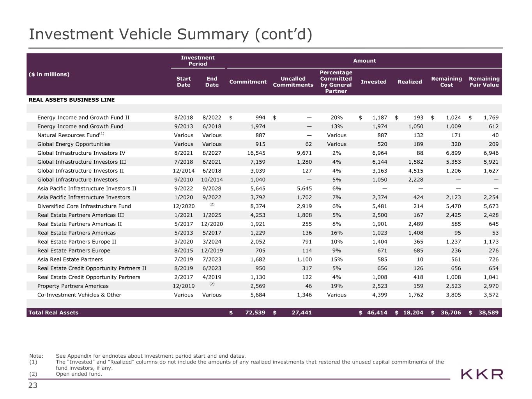This screenshot has width=532, height=399.
Task: Select the Energy Income and Growth Fund II row
Action: (x=83, y=118)
